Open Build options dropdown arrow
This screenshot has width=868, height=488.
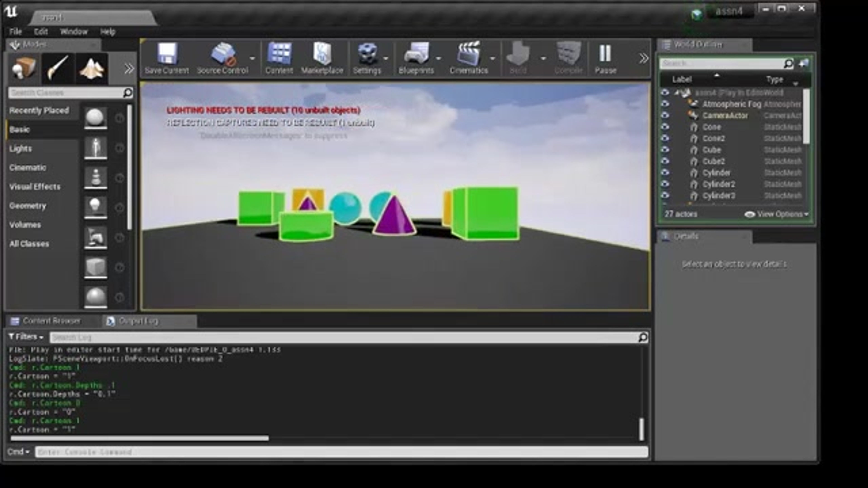[x=543, y=58]
